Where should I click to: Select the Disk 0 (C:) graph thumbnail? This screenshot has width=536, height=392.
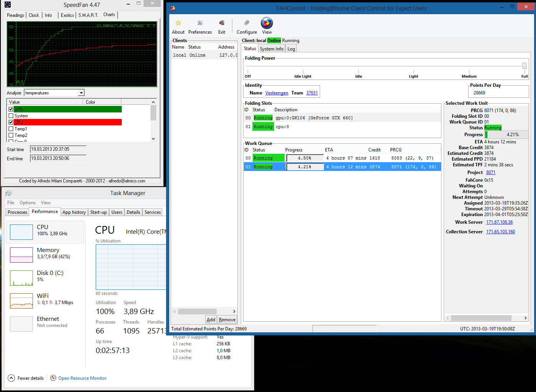click(21, 278)
